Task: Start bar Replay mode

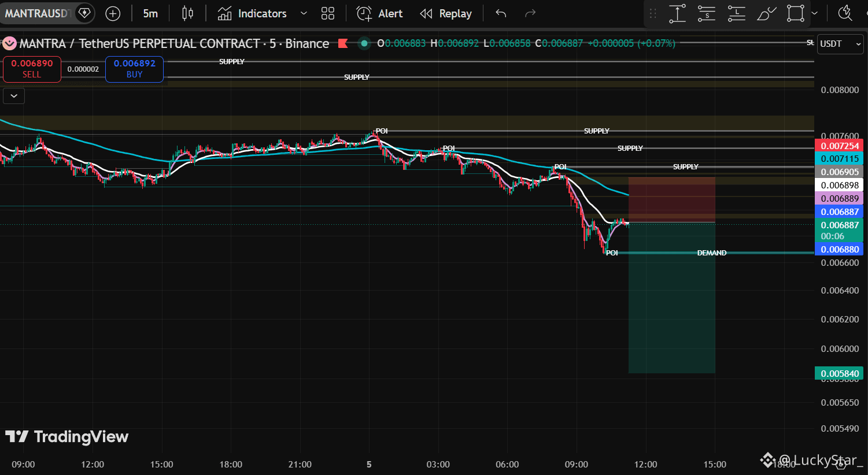Action: pos(446,13)
